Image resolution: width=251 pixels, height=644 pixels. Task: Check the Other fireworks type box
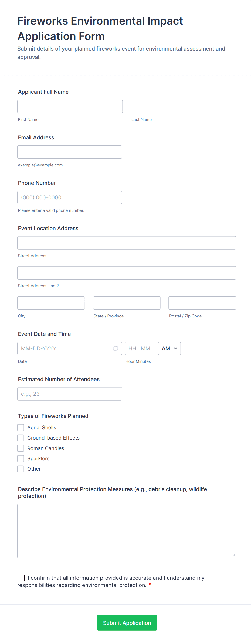point(21,469)
